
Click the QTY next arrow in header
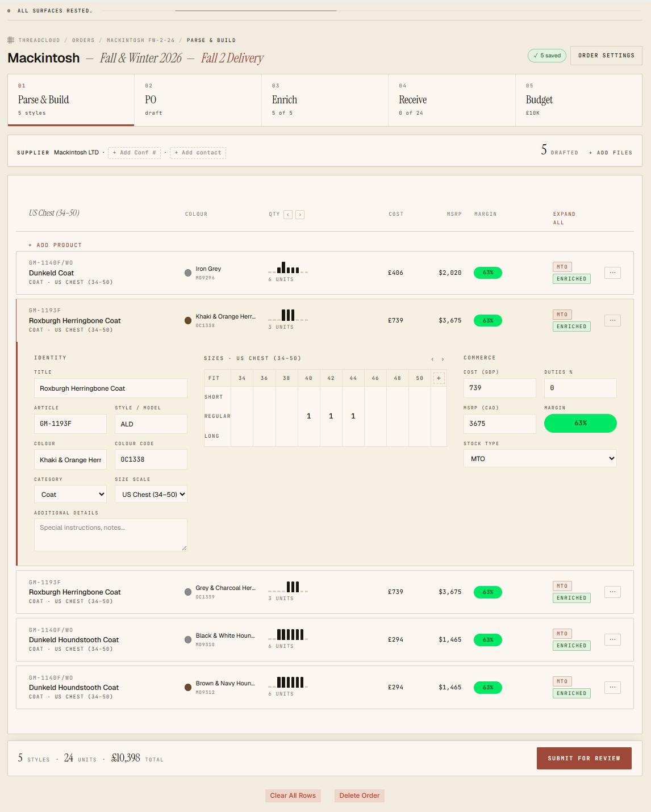[300, 215]
